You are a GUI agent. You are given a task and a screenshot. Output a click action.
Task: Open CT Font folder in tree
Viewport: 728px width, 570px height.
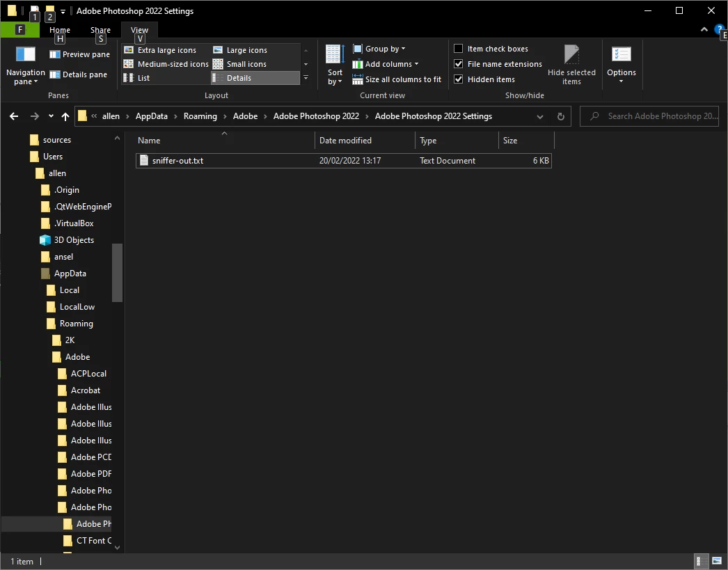pyautogui.click(x=87, y=541)
